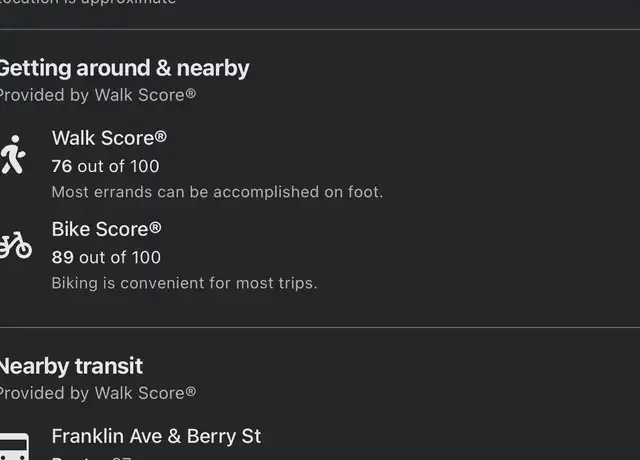Select the 89 out of 100 rating
This screenshot has height=460, width=640.
click(106, 258)
